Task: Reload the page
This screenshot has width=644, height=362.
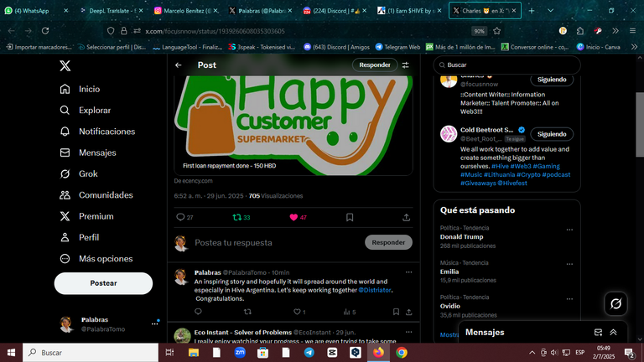Action: click(45, 31)
